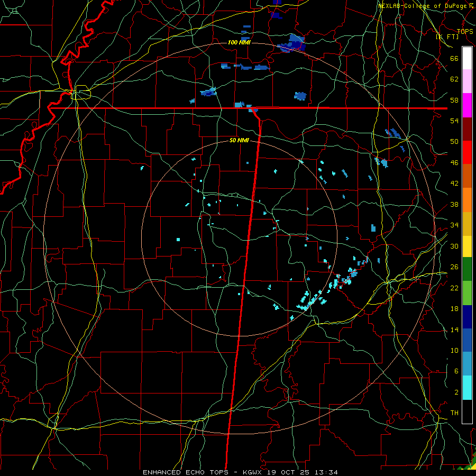Viewport: 476px width, 476px height.
Task: Click the "NEXLAB-College of DuPage" text
Action: [x=422, y=6]
